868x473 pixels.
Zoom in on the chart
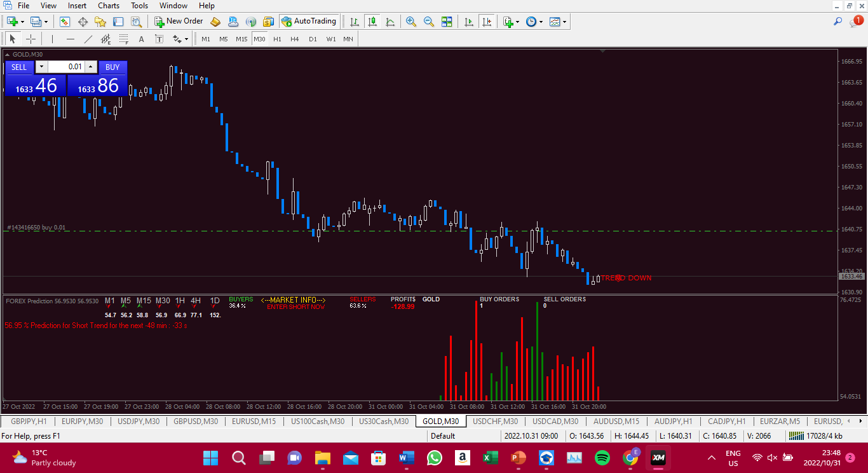pyautogui.click(x=411, y=22)
